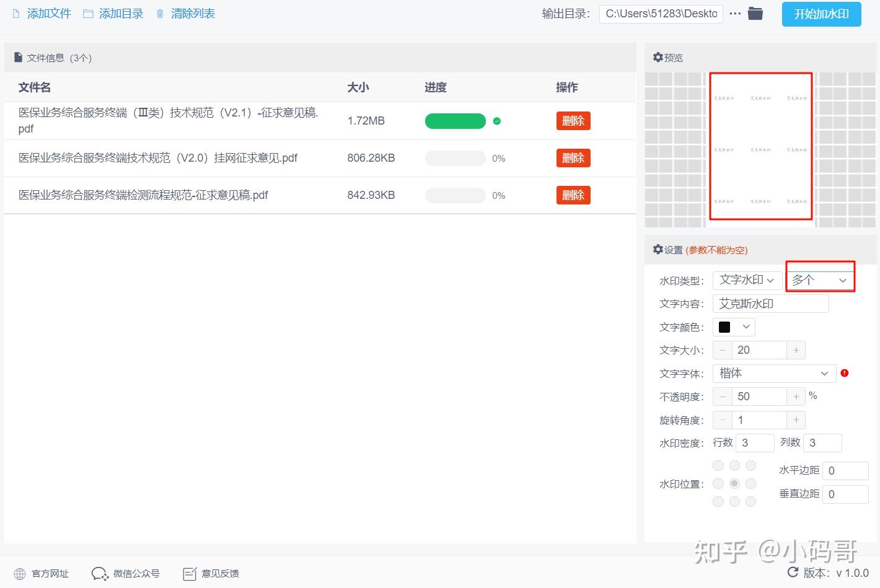Select the center watermark position radio
Viewport: 880px width, 588px height.
pyautogui.click(x=734, y=483)
